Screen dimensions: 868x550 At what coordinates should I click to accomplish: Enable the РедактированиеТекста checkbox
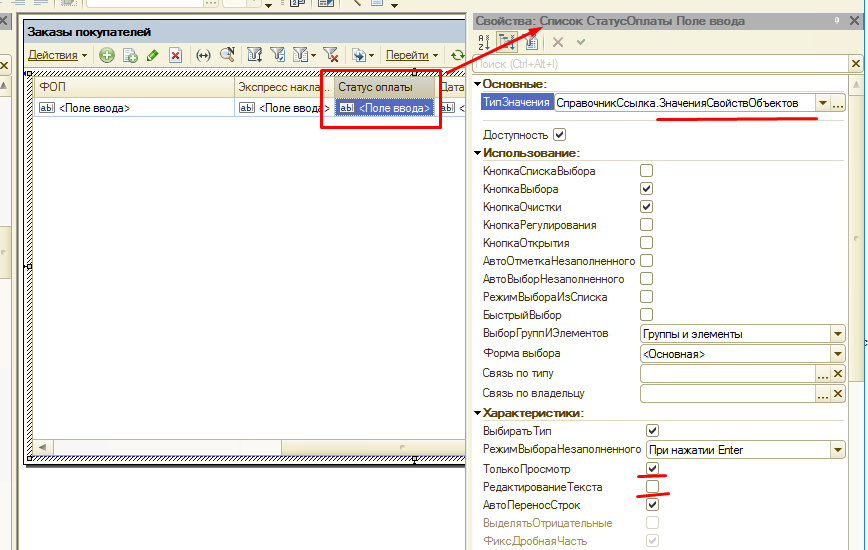coord(653,487)
